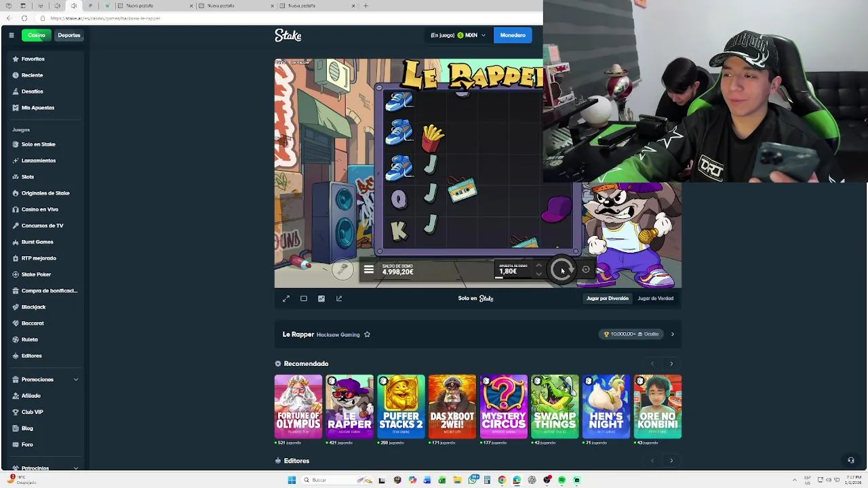Open a new browser tab

click(366, 5)
